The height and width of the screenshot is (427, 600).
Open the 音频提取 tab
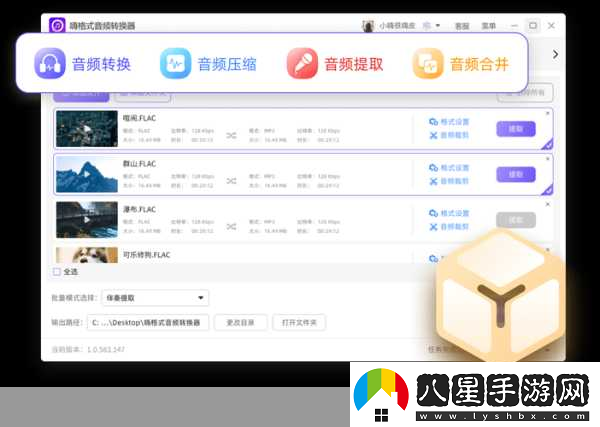pyautogui.click(x=335, y=64)
